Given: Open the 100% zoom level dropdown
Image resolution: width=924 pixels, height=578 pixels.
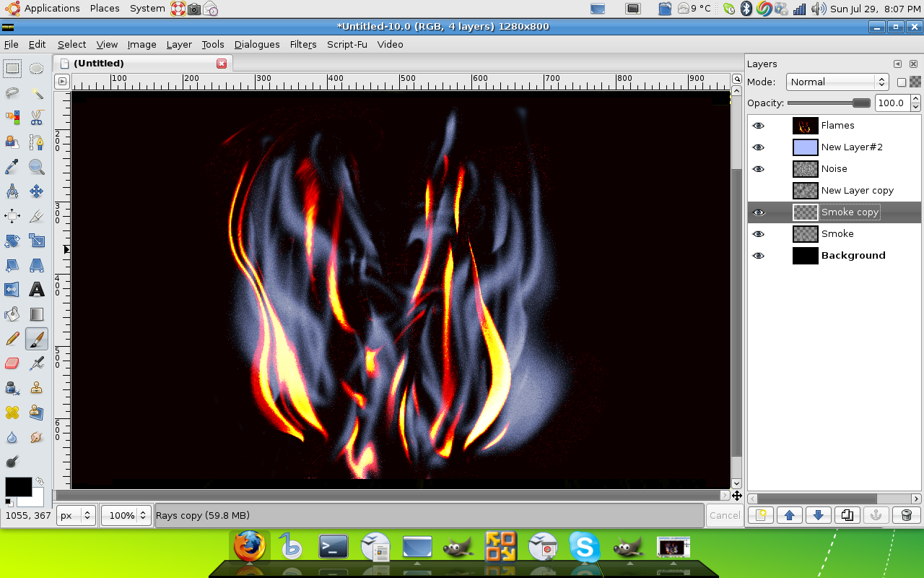Looking at the screenshot, I should [x=125, y=515].
